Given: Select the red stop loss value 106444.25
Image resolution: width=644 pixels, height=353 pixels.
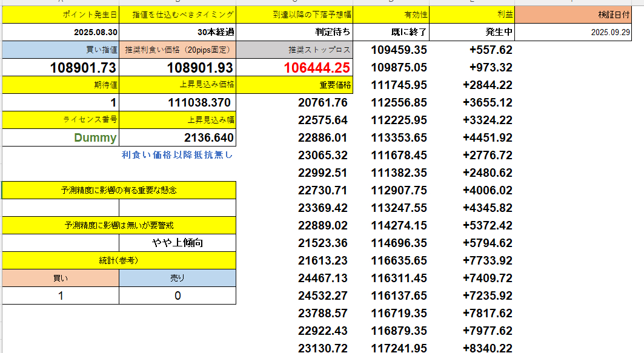Looking at the screenshot, I should [294, 68].
